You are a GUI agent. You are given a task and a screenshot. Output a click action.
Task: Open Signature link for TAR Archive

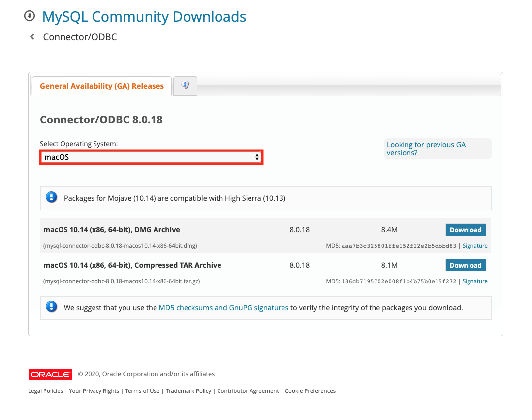click(x=475, y=281)
